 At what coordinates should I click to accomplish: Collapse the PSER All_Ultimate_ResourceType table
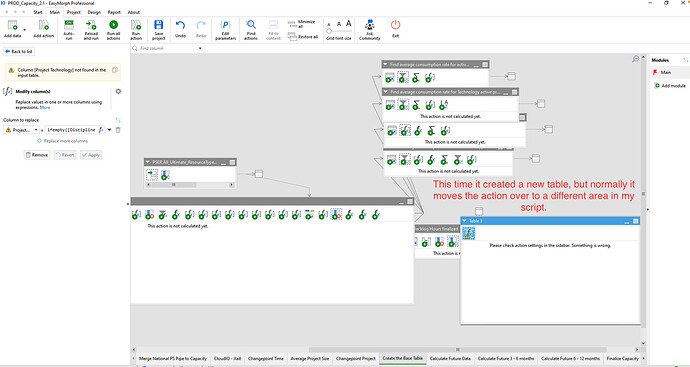point(148,162)
